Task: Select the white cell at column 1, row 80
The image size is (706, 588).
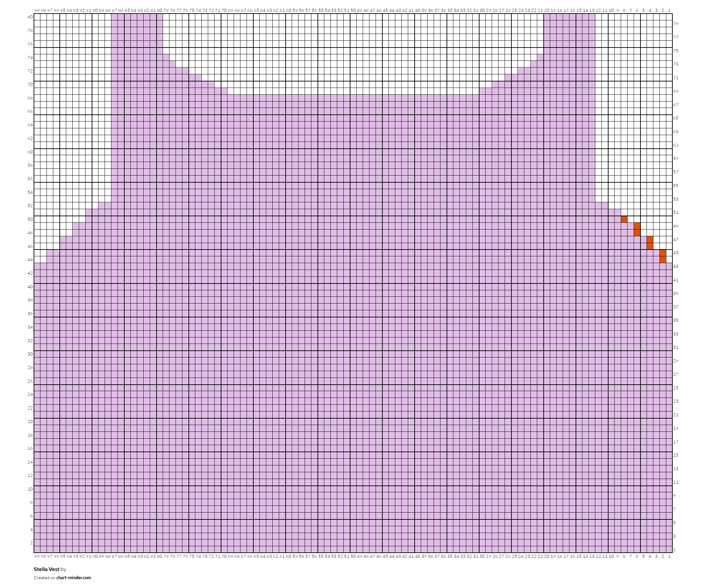Action: click(669, 17)
